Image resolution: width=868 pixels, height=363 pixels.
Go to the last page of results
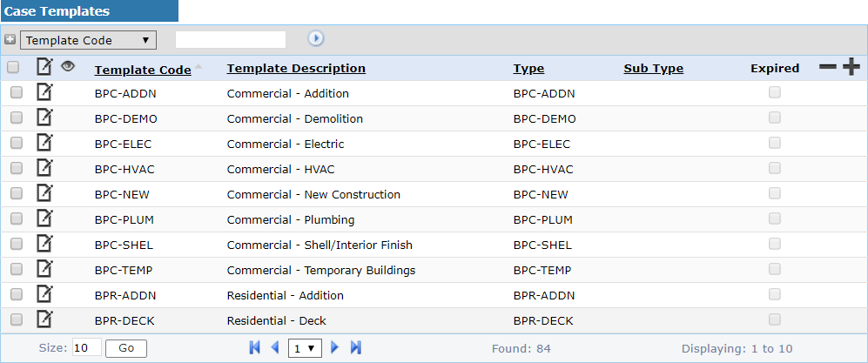[x=356, y=347]
